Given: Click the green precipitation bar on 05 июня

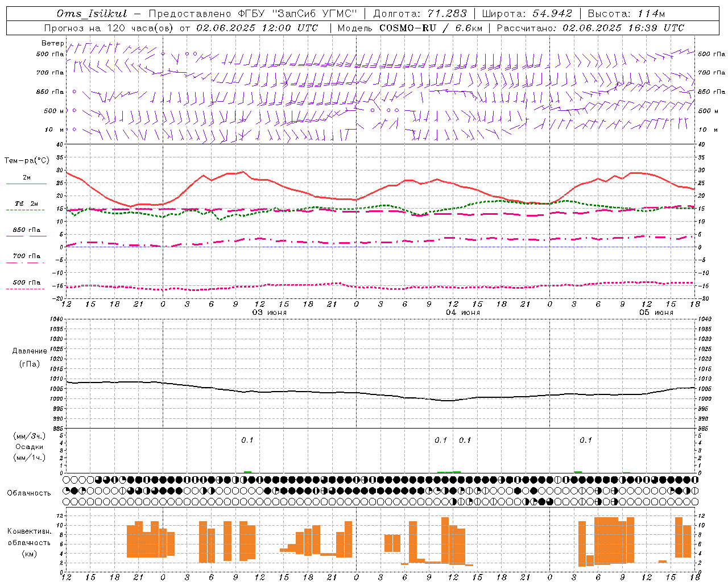Looking at the screenshot, I should tap(578, 472).
